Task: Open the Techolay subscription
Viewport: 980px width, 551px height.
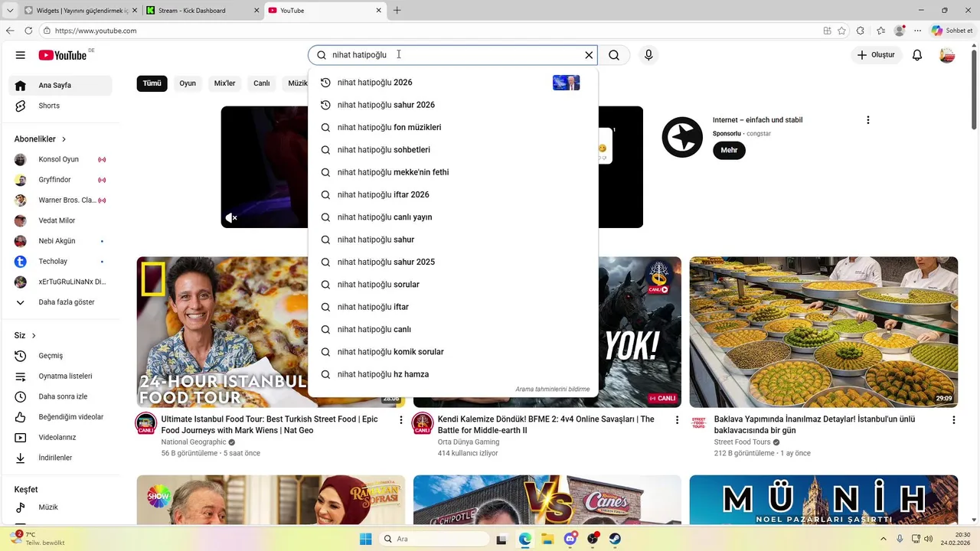Action: pyautogui.click(x=60, y=262)
